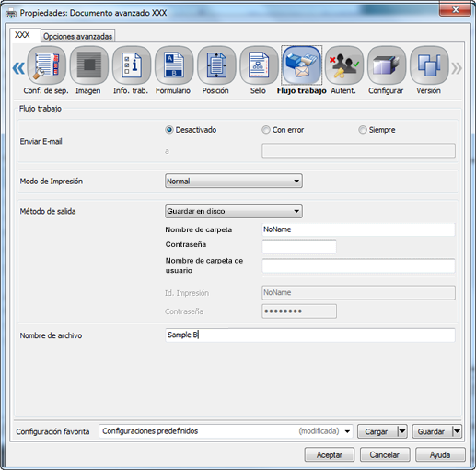
Task: Open the Info. trab. icon
Action: [x=132, y=65]
